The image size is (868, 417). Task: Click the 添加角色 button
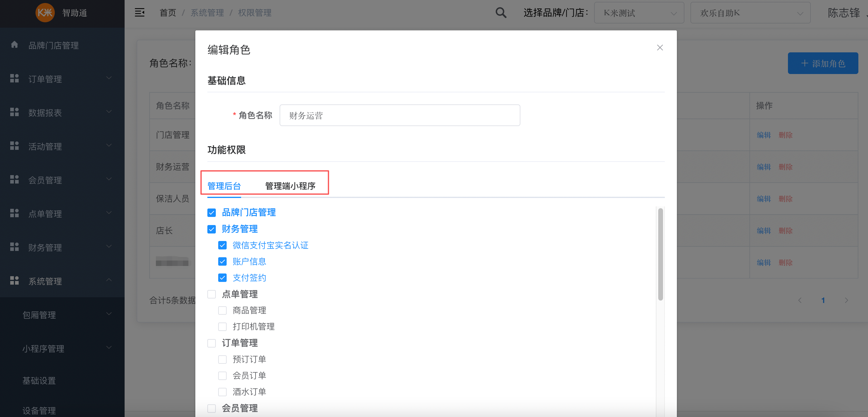coord(823,63)
